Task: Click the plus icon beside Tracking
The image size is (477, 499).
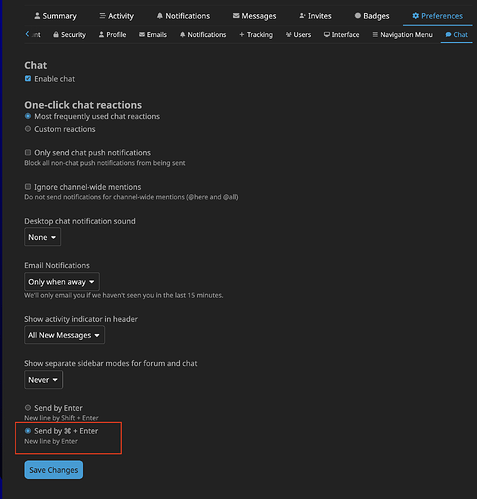Action: click(x=242, y=34)
